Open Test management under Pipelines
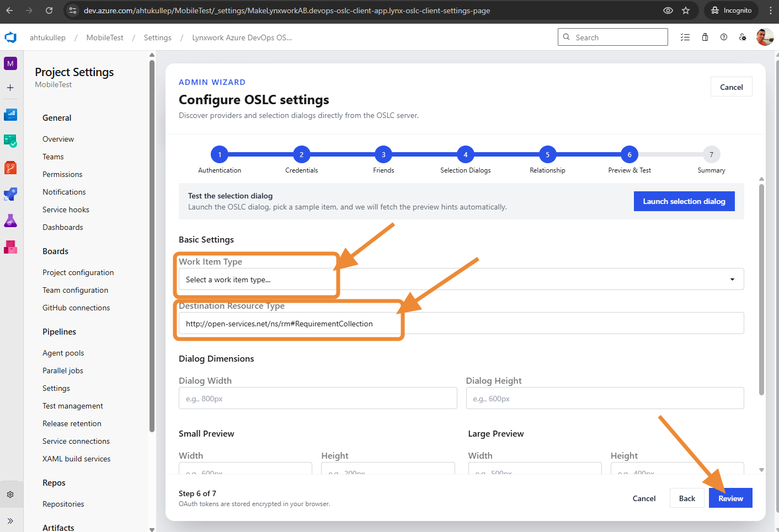Viewport: 779px width, 532px height. (73, 406)
